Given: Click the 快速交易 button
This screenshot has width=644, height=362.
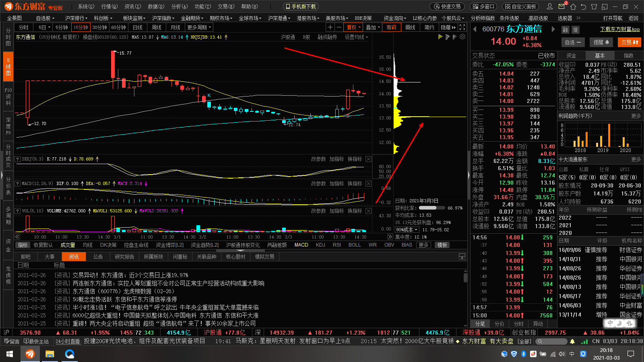Looking at the screenshot, I should 447,6.
